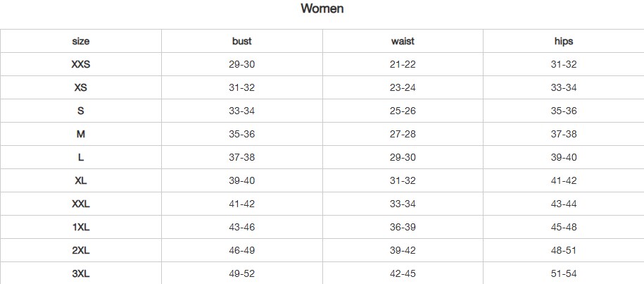This screenshot has height=284, width=644.
Task: Click the 1XL size row label
Action: 81,228
